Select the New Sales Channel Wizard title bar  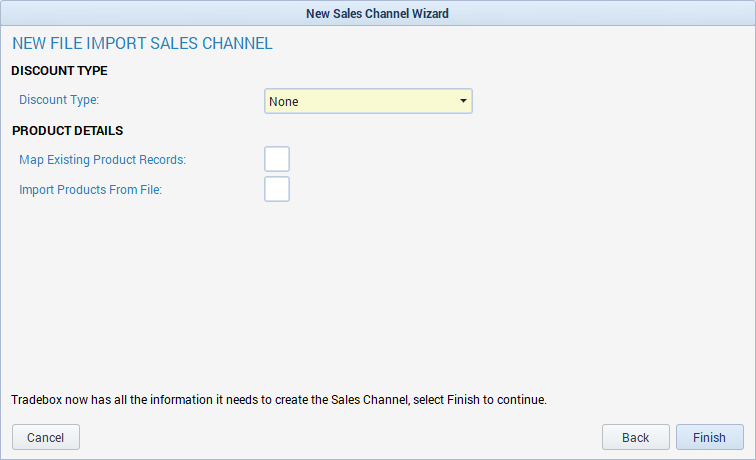point(378,13)
